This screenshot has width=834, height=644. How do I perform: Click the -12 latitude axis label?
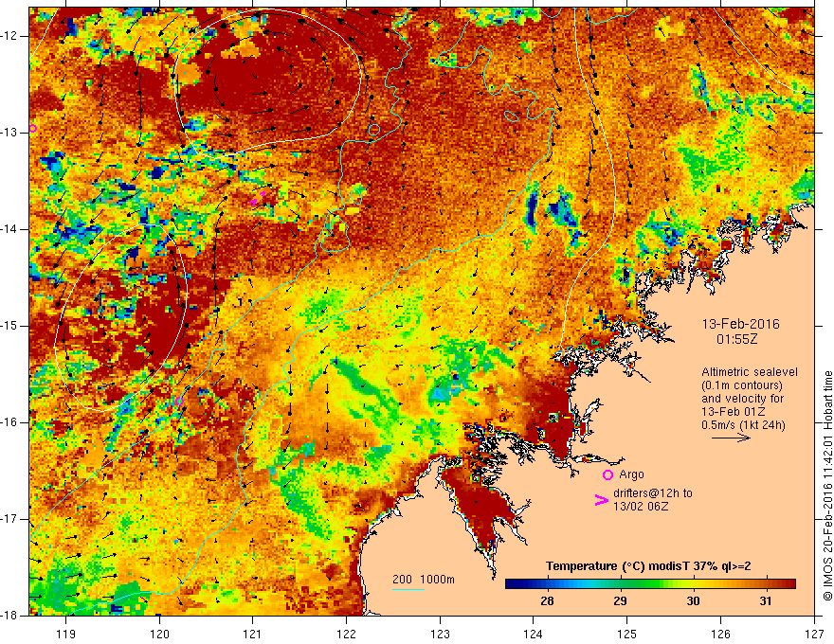9,36
